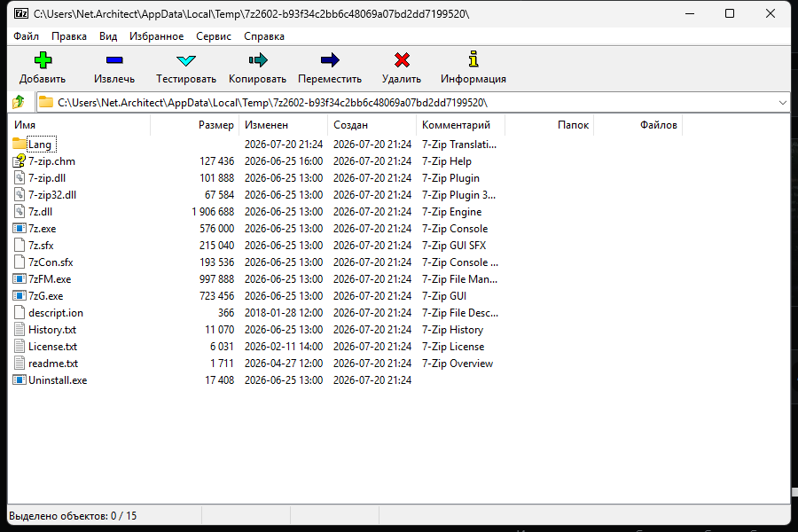
Task: Click the comment 7-Zip GUI SFX
Action: coord(454,246)
